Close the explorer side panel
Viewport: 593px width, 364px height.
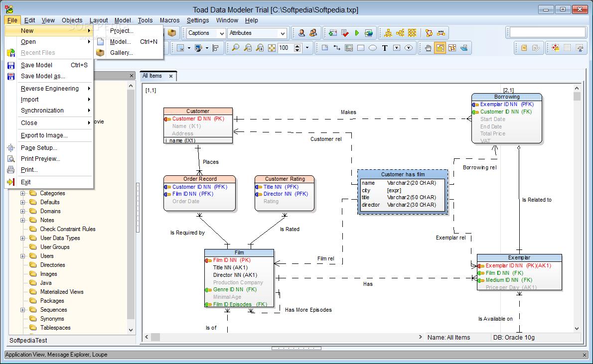[x=131, y=76]
